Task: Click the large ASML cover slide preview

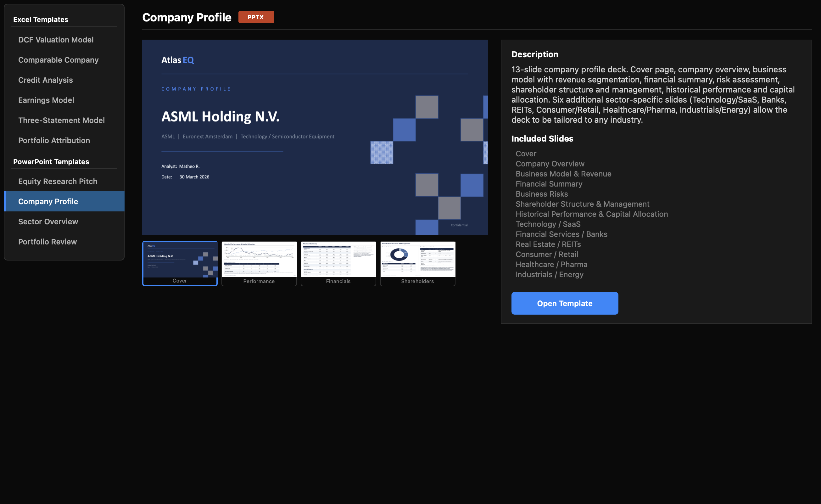Action: pyautogui.click(x=315, y=137)
